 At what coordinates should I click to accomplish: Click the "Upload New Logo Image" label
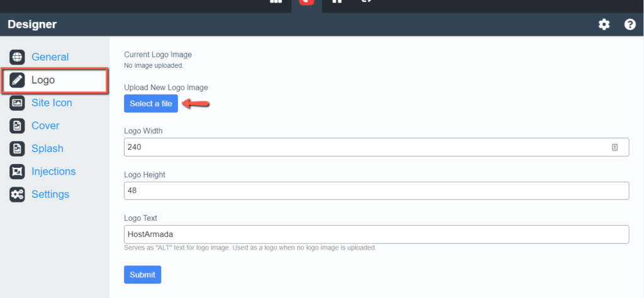pyautogui.click(x=166, y=87)
